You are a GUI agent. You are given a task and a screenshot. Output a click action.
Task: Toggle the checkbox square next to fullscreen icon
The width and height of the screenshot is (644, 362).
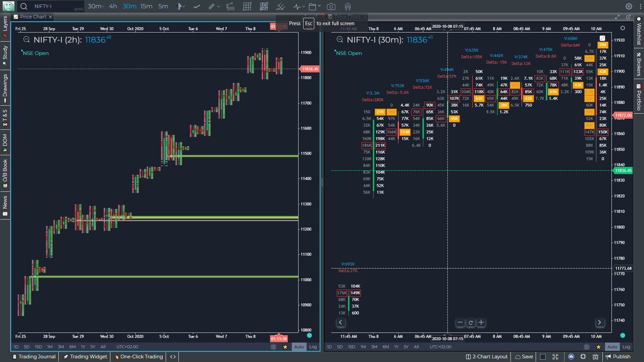(x=543, y=357)
